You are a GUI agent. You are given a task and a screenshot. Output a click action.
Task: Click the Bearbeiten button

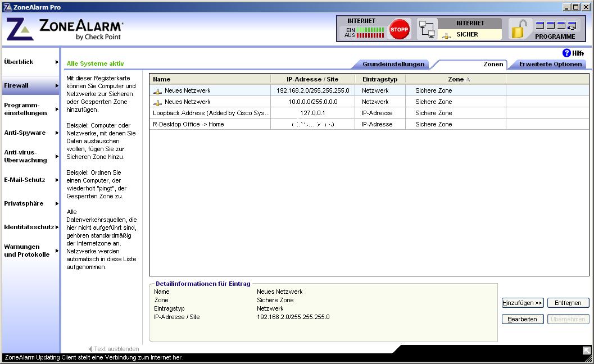click(523, 319)
